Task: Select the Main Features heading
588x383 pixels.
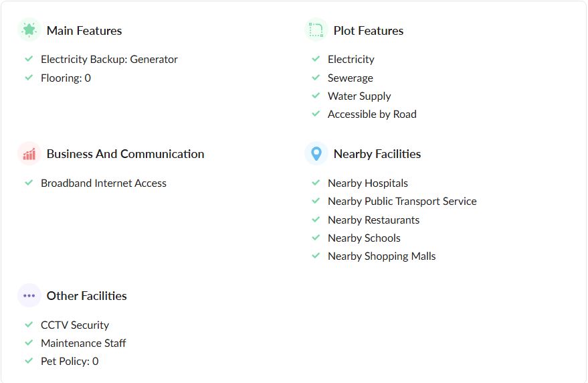Action: click(84, 31)
